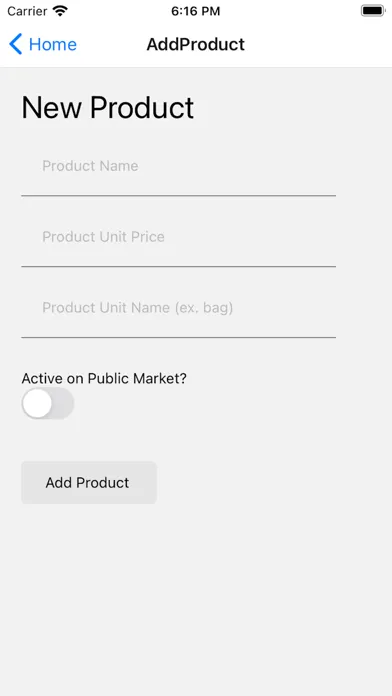Tap the blue back chevron icon
Screen dimensions: 392x696
(x=16, y=44)
